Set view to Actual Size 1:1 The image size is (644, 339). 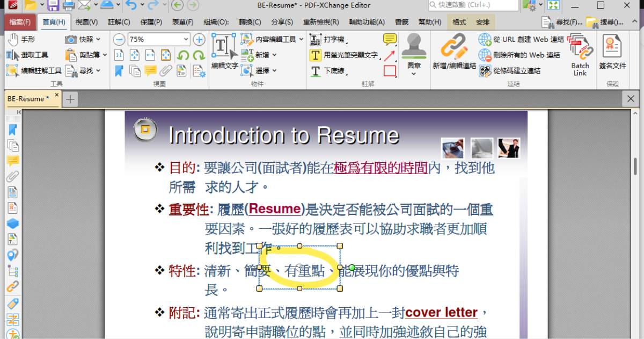coord(119,55)
